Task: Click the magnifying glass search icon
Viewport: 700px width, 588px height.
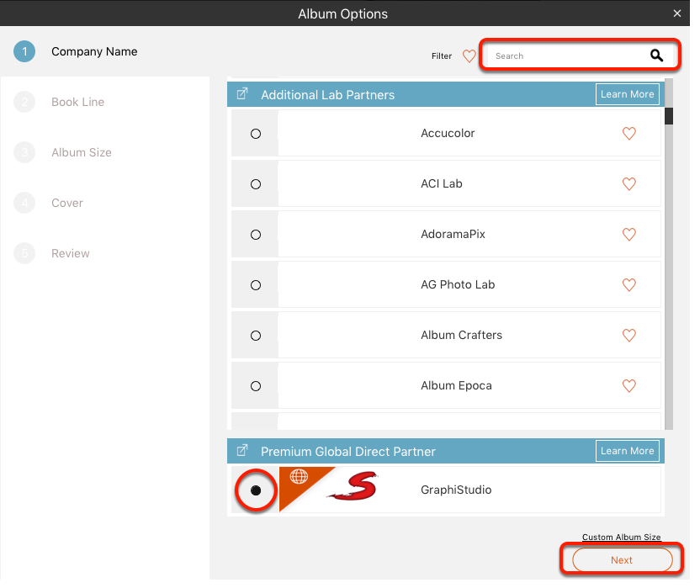Action: coord(656,56)
